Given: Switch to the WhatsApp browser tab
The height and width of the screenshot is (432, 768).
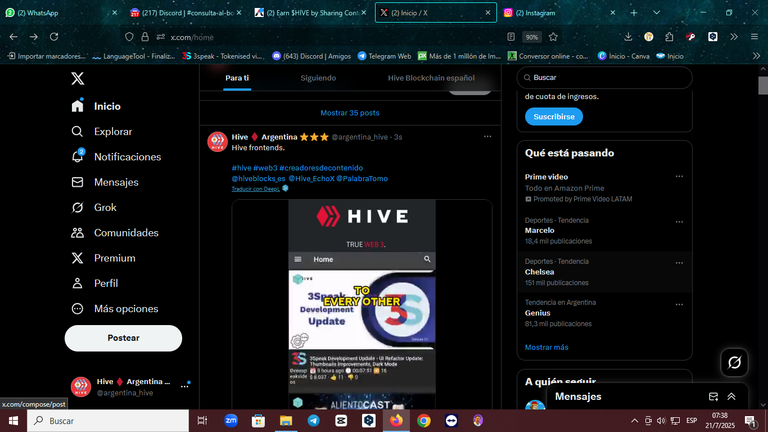Looking at the screenshot, I should click(60, 13).
